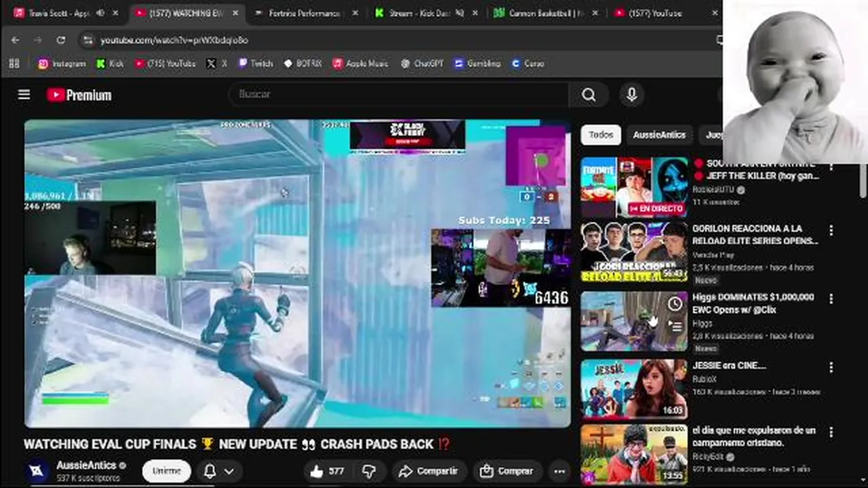
Task: Close the Fortnite Performance tab
Action: click(355, 13)
